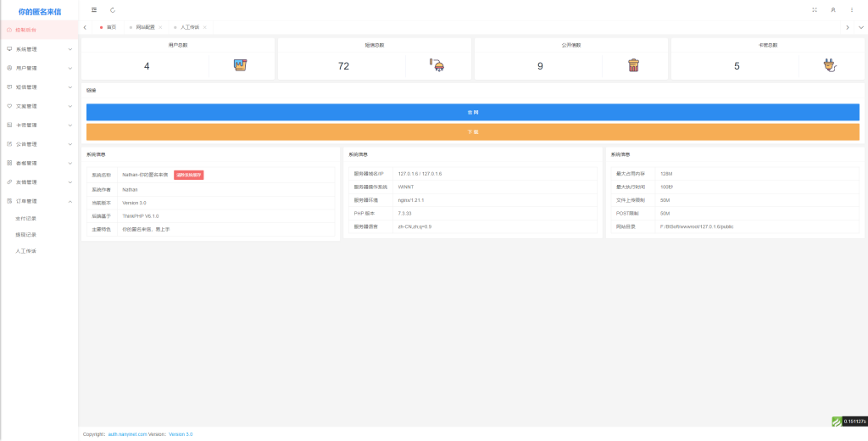The height and width of the screenshot is (441, 868).
Task: Click the paint bucket icon in 用户总数 card
Action: coord(242,65)
